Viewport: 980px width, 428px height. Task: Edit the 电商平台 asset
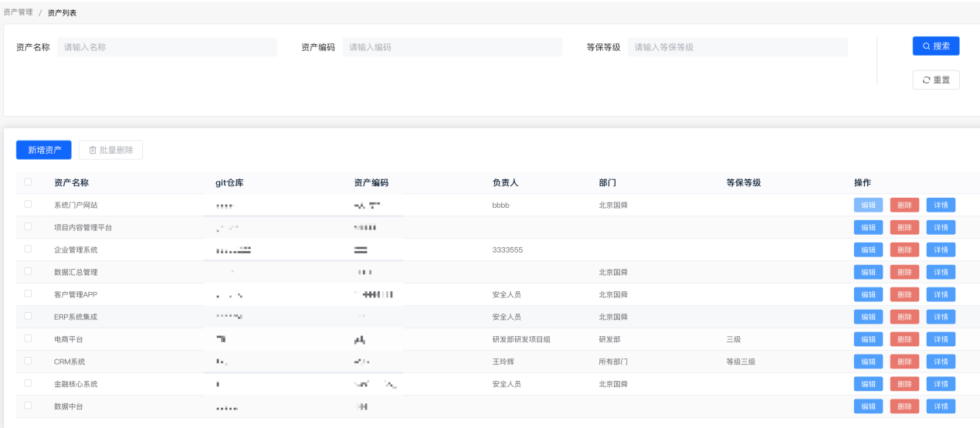click(868, 339)
